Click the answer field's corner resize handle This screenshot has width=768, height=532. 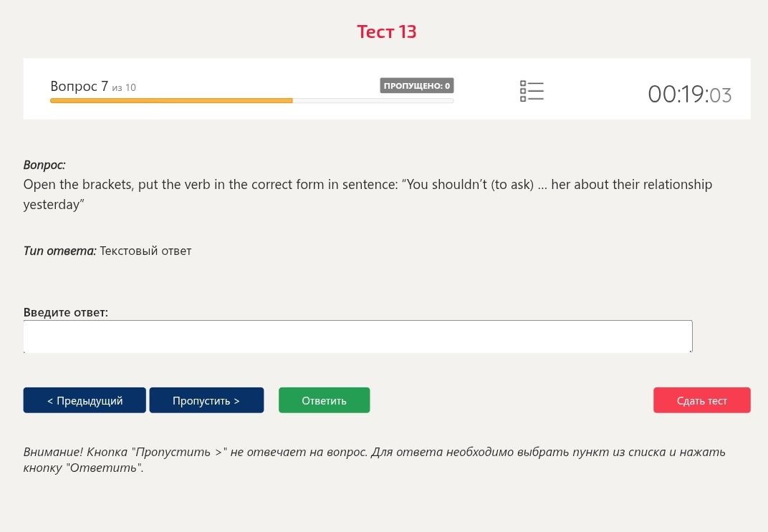pyautogui.click(x=690, y=350)
